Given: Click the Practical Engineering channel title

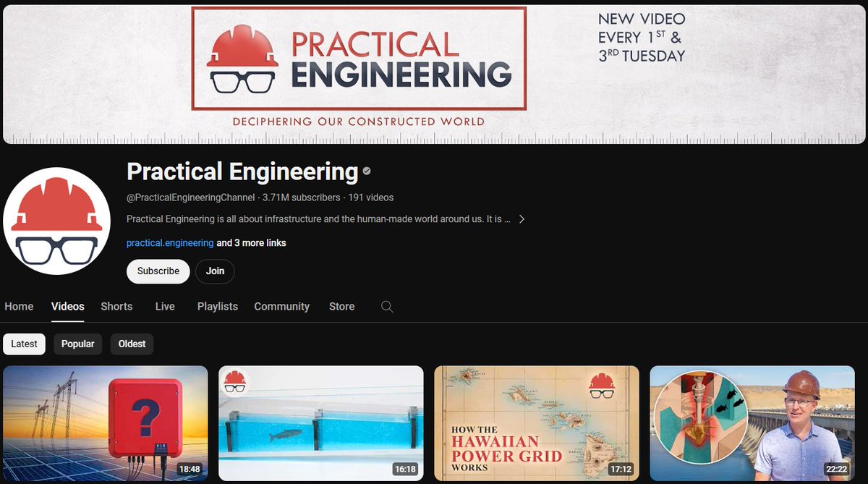Looking at the screenshot, I should 242,171.
